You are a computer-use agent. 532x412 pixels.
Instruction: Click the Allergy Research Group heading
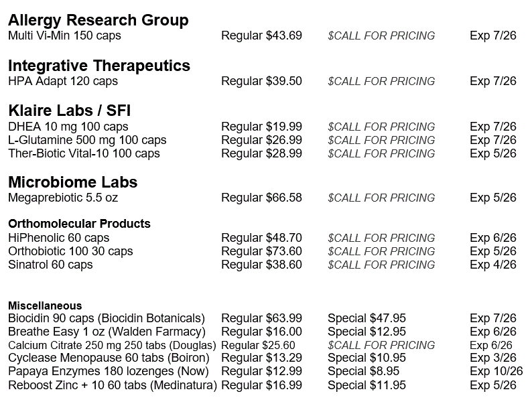[x=98, y=20]
